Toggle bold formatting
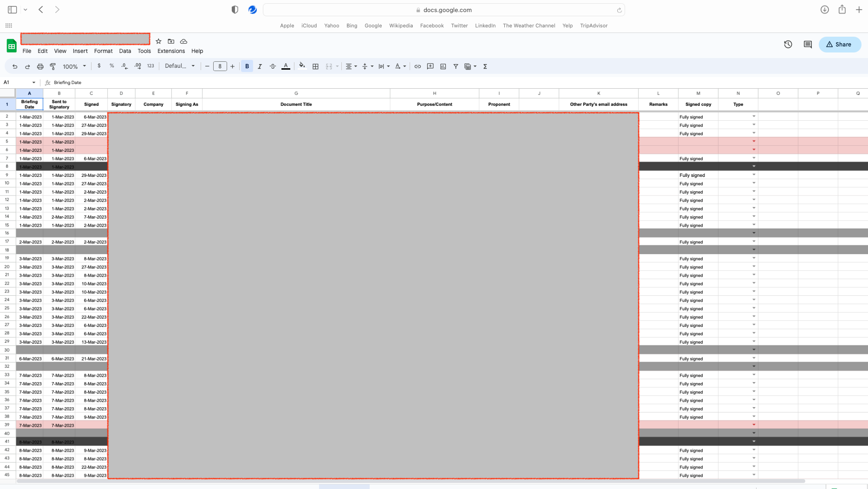The width and height of the screenshot is (868, 489). (247, 66)
